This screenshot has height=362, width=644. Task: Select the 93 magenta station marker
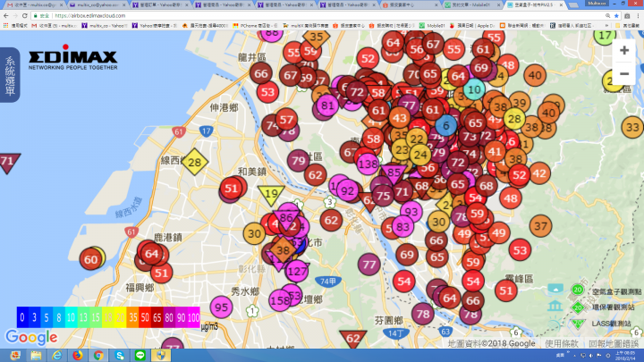pyautogui.click(x=411, y=212)
